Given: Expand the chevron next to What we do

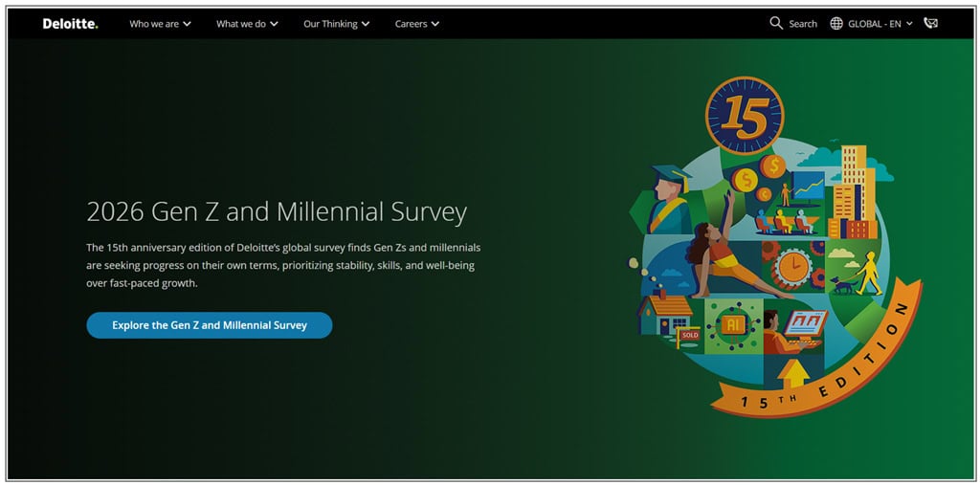Looking at the screenshot, I should 274,24.
